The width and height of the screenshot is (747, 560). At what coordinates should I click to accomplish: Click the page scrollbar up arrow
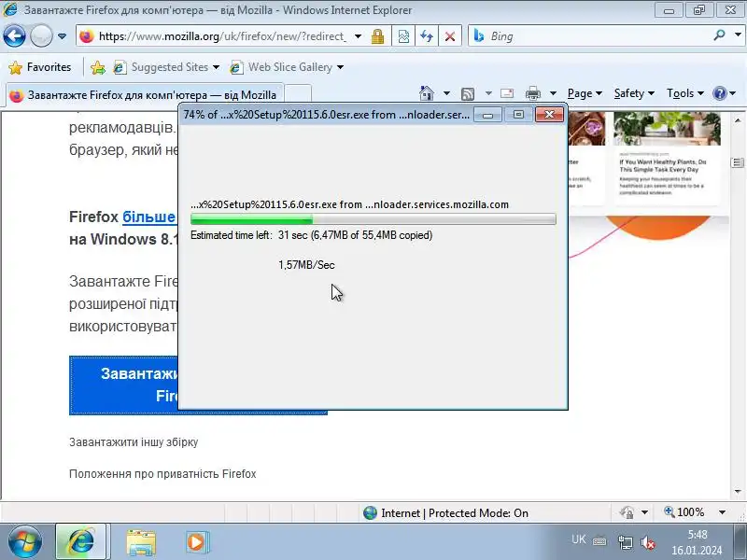pos(738,120)
